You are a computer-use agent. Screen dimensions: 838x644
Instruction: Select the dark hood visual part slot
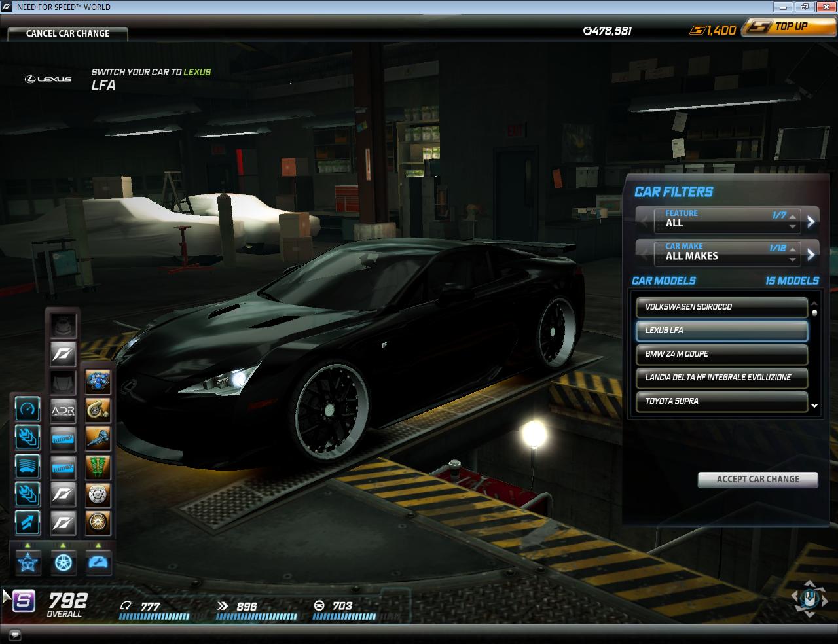(63, 382)
